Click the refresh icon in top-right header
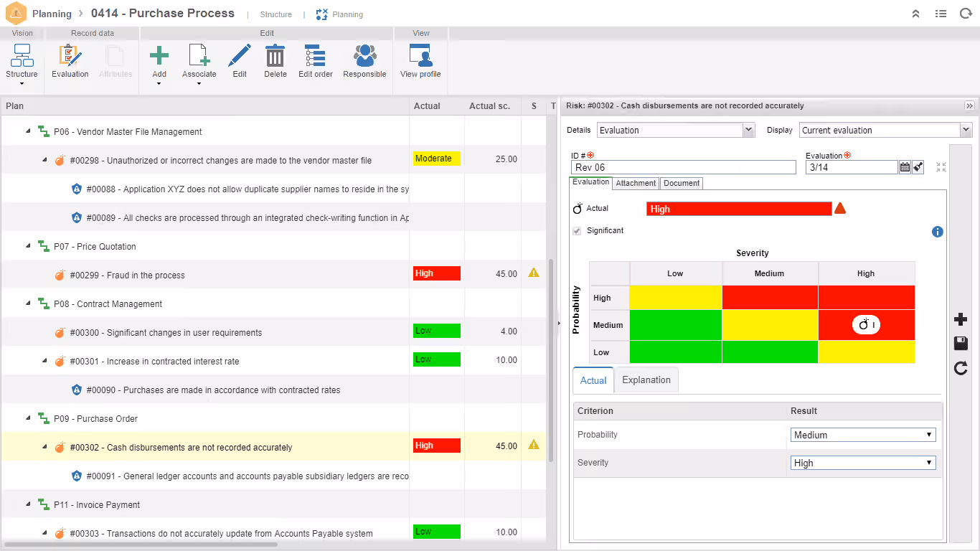The width and height of the screenshot is (980, 551). 966,14
